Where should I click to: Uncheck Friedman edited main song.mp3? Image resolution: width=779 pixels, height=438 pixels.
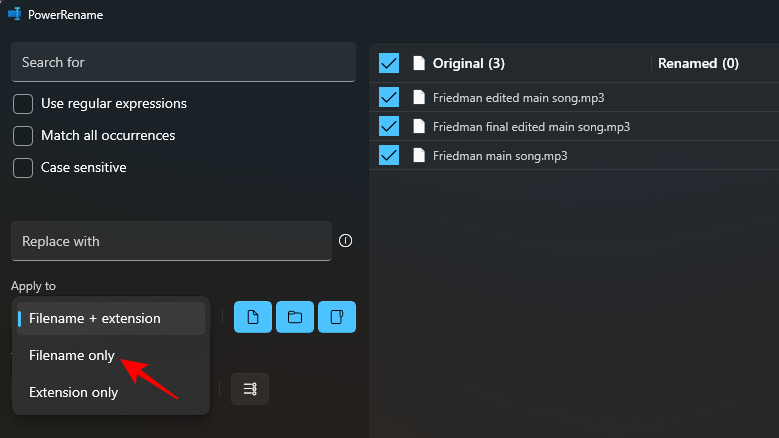pos(389,98)
